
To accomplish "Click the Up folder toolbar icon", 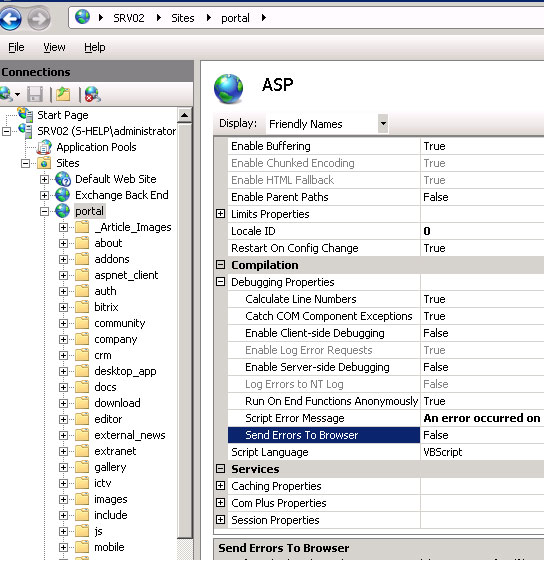I will (x=63, y=94).
